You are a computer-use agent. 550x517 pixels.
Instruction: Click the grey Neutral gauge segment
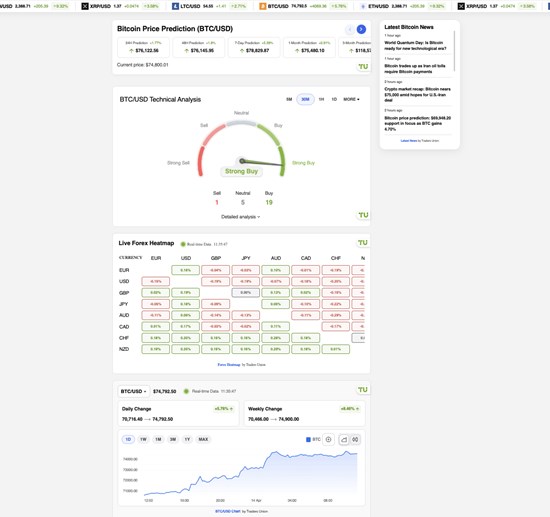coord(241,123)
